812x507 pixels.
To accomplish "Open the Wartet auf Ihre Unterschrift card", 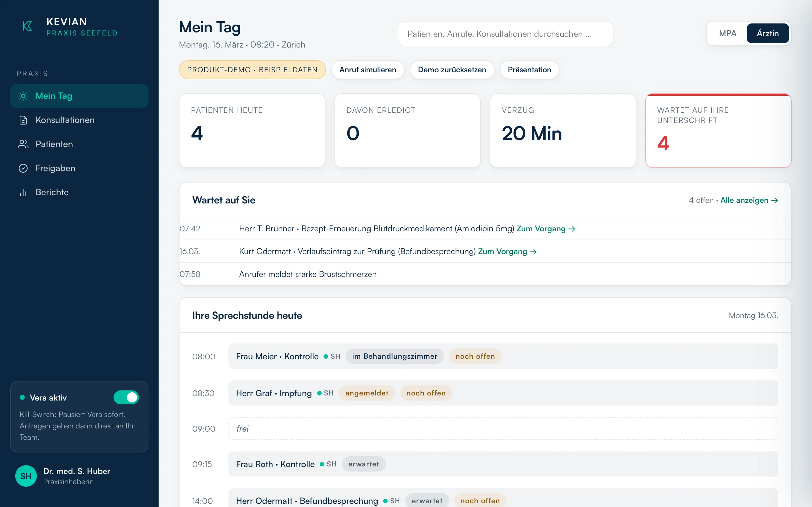I will click(718, 131).
